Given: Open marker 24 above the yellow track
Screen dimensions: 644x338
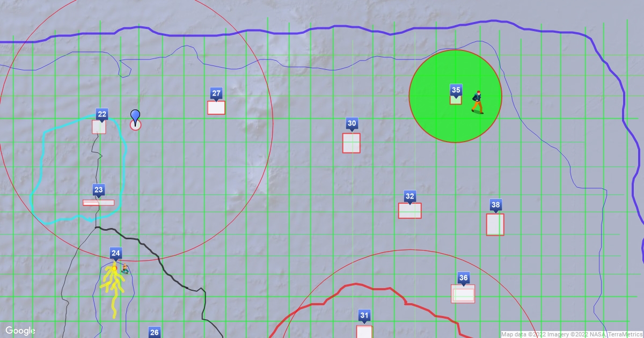Looking at the screenshot, I should [x=115, y=253].
